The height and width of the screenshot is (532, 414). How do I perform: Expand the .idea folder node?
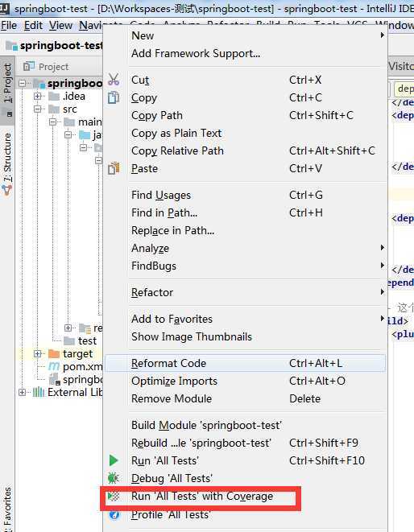pos(37,97)
